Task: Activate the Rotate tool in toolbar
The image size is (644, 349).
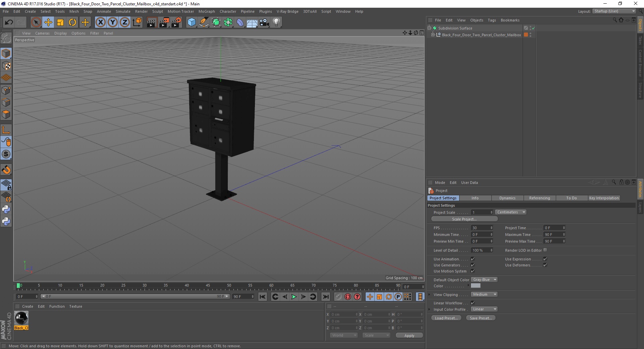Action: [x=72, y=22]
